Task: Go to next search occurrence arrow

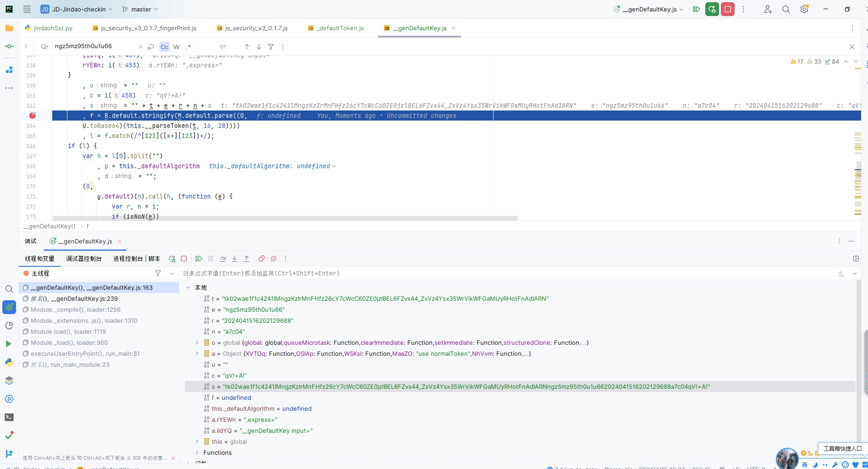Action: click(x=259, y=47)
